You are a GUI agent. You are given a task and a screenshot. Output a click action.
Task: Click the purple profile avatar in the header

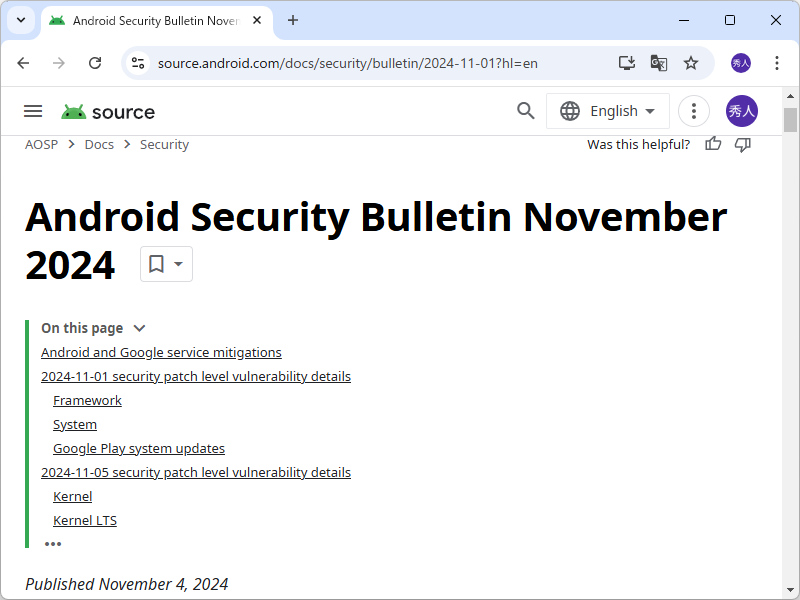click(741, 111)
